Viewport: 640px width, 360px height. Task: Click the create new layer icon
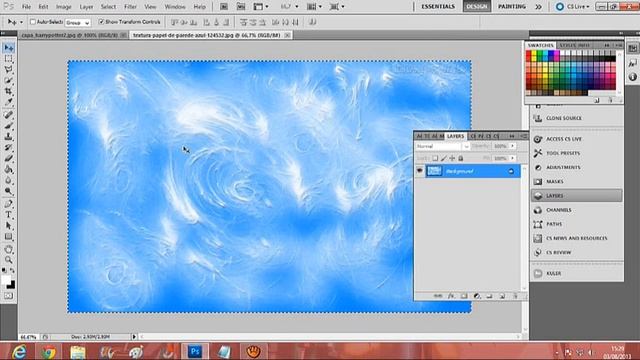tap(502, 296)
